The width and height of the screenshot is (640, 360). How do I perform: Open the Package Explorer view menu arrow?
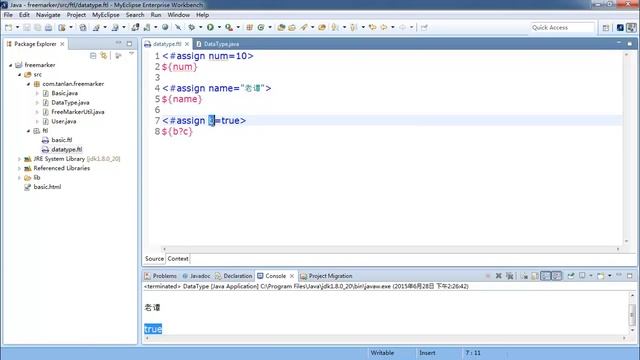(131, 54)
